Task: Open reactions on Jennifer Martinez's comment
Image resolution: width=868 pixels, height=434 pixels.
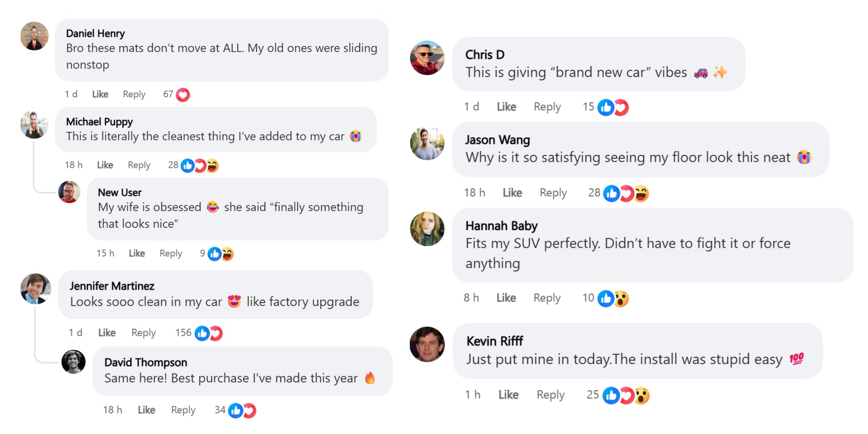Action: pos(208,333)
